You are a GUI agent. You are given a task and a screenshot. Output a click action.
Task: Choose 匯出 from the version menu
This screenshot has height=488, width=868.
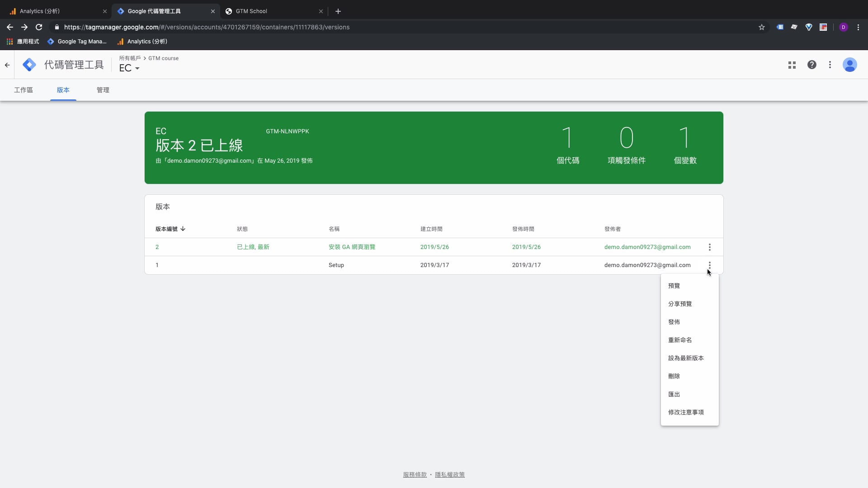click(674, 394)
